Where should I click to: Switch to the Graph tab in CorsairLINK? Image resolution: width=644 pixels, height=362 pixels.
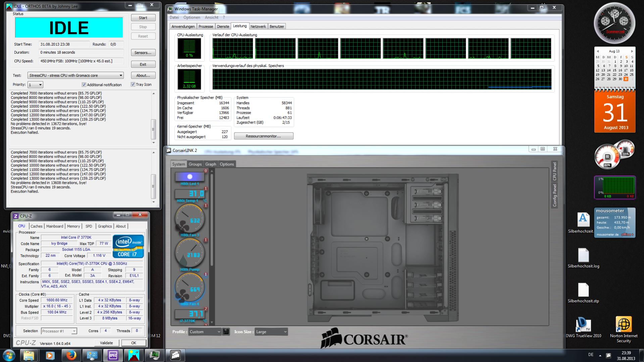[211, 164]
